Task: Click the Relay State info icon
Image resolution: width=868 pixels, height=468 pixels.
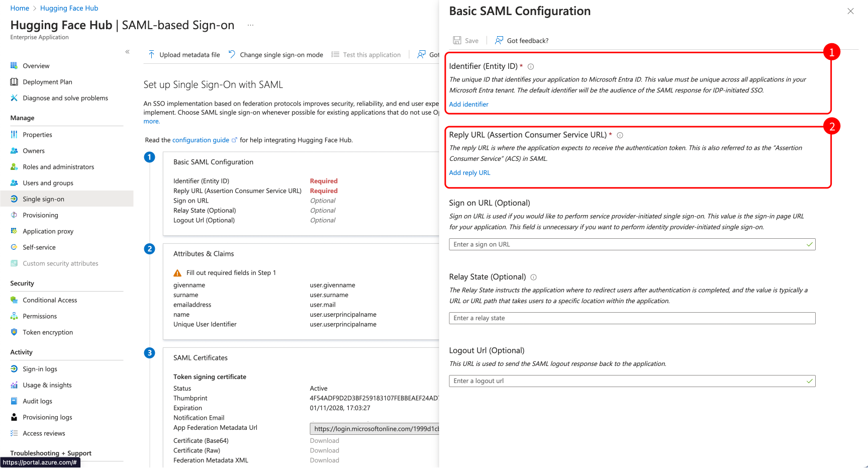Action: pyautogui.click(x=533, y=277)
